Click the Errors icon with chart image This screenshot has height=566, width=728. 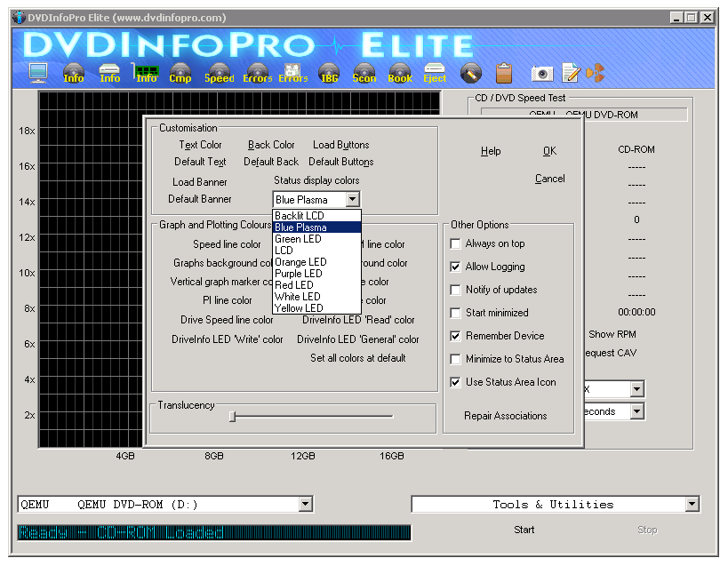click(293, 73)
